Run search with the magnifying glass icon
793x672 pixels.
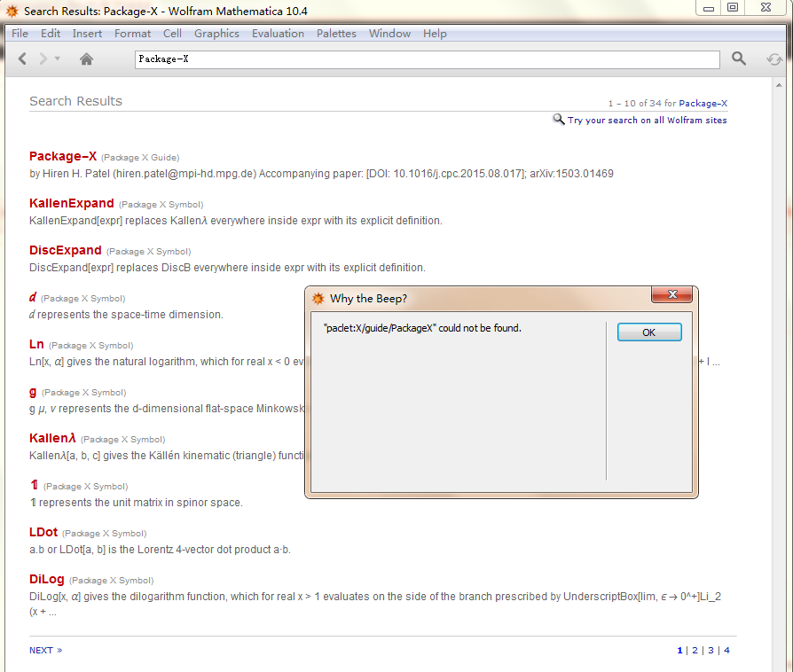[x=738, y=59]
